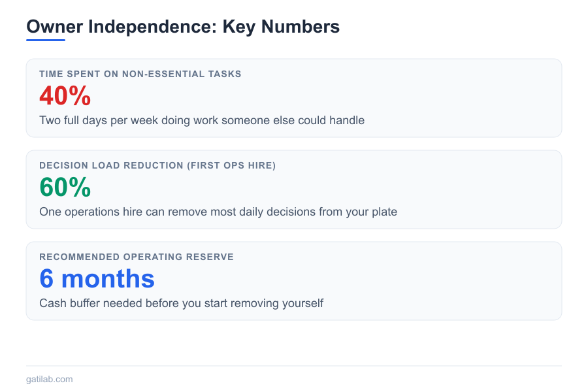Click the '(First Ops Hire)' parenthetical

click(232, 165)
